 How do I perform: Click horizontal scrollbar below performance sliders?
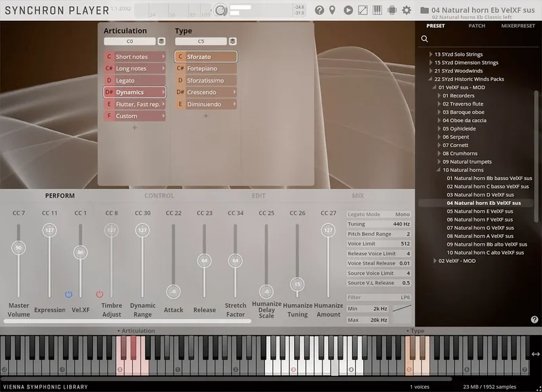click(x=127, y=322)
